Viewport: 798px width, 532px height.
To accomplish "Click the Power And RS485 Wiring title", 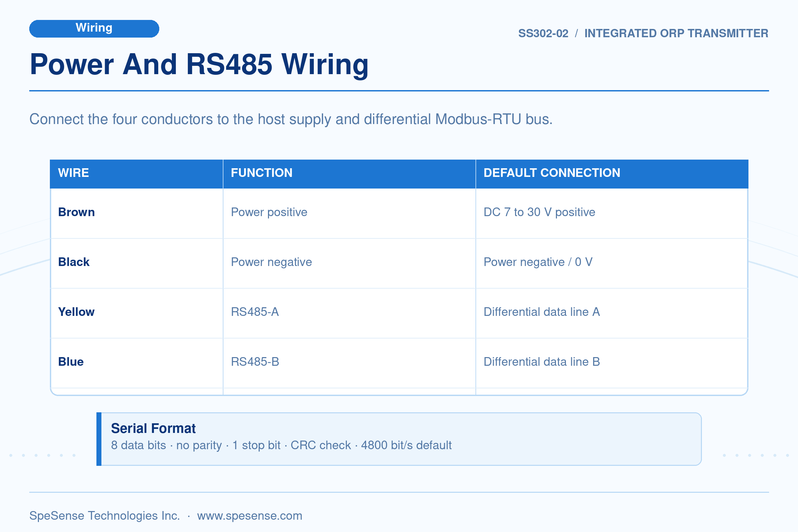I will pyautogui.click(x=199, y=65).
